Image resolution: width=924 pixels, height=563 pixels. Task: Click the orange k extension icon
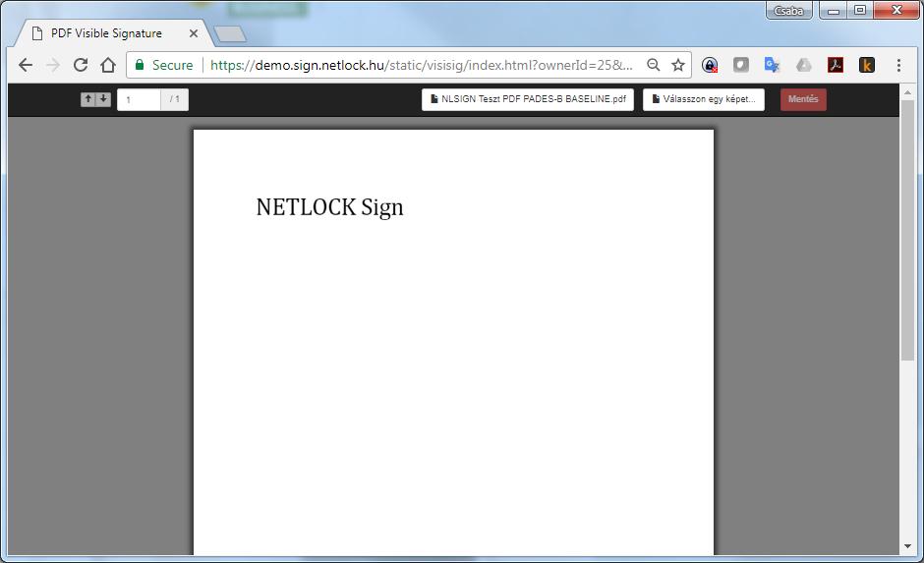[867, 65]
